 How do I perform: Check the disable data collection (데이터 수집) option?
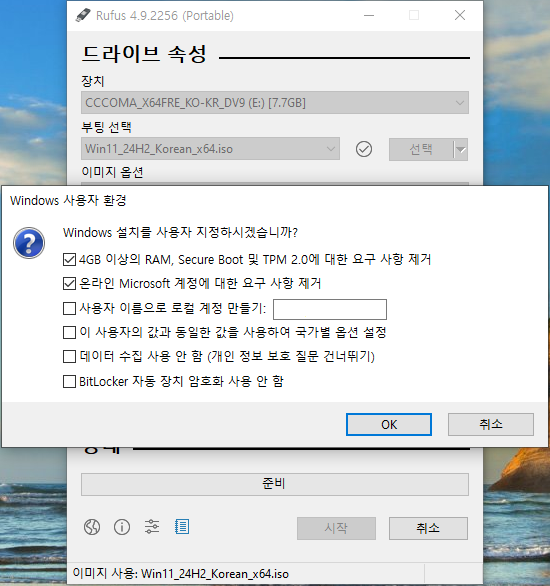[x=69, y=357]
